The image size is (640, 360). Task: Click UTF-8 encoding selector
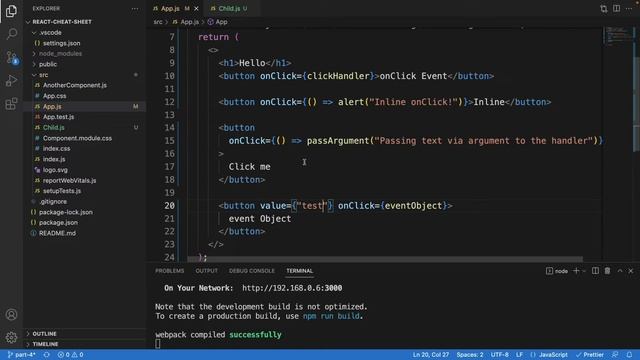[x=500, y=355]
